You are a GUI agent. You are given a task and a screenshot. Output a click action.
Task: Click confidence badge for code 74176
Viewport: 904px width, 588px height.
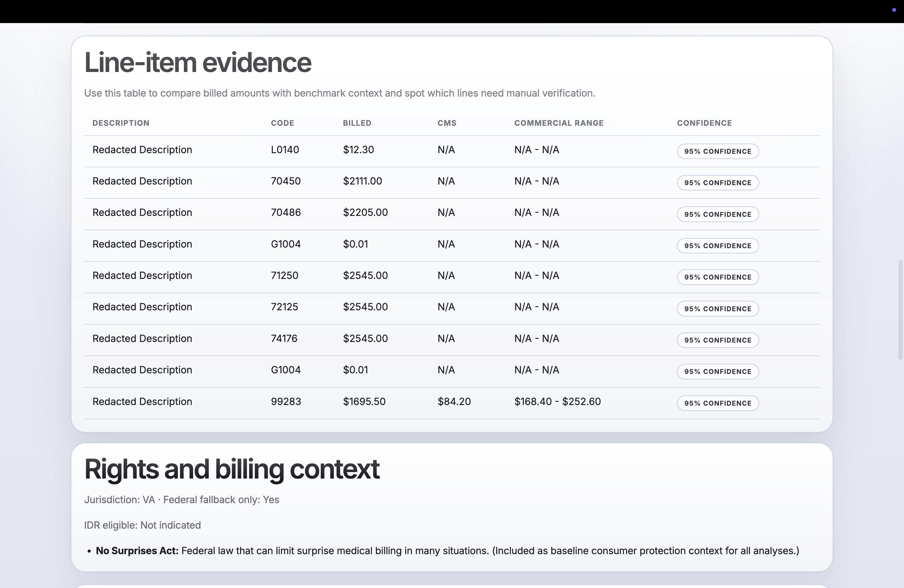point(717,340)
